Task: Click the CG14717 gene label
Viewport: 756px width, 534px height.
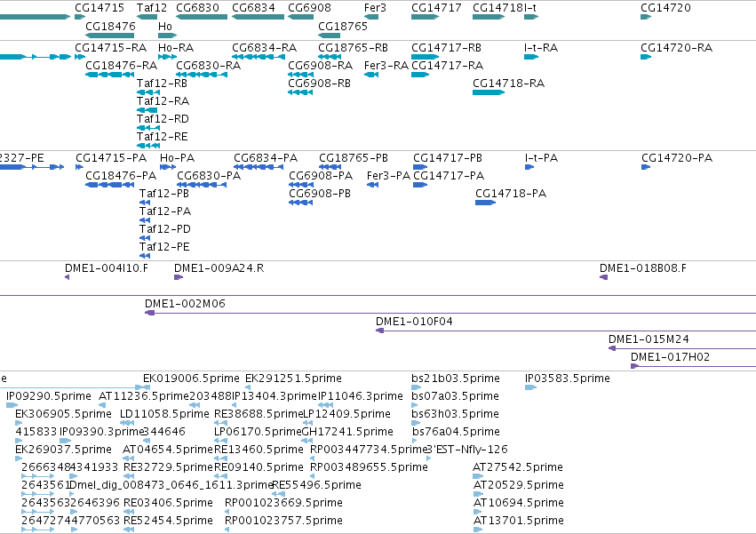Action: 436,8
